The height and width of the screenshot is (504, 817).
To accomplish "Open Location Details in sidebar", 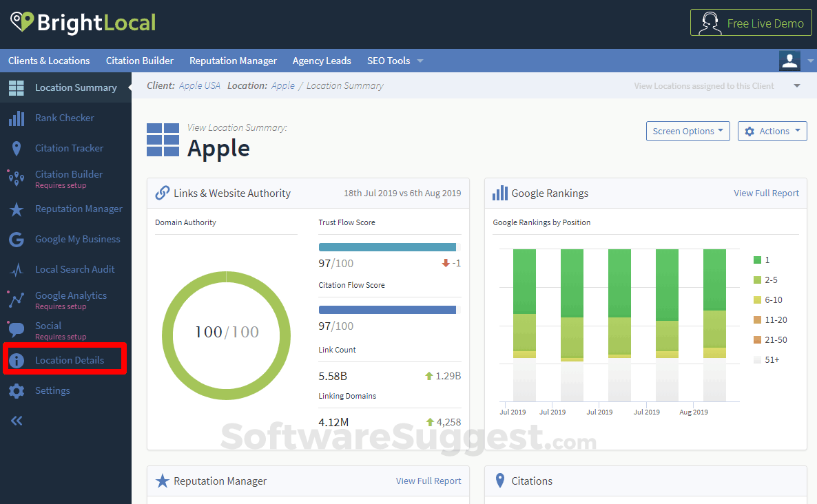I will tap(68, 359).
